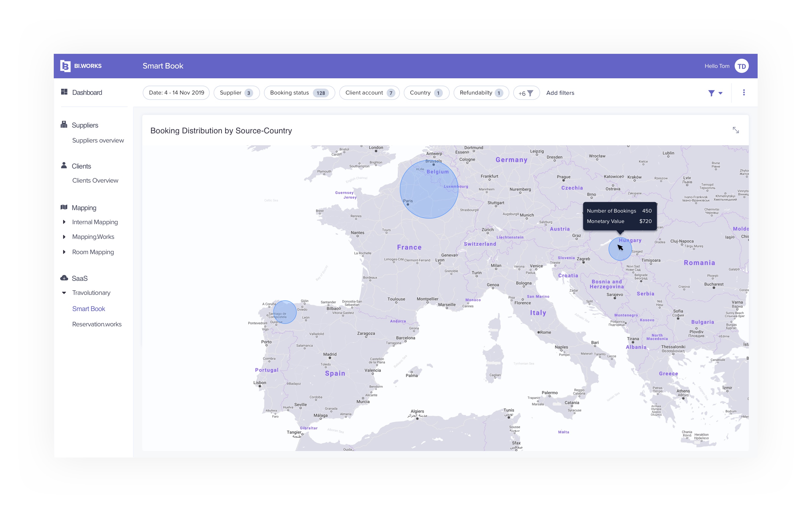Click the Dashboard grid icon

[x=64, y=92]
